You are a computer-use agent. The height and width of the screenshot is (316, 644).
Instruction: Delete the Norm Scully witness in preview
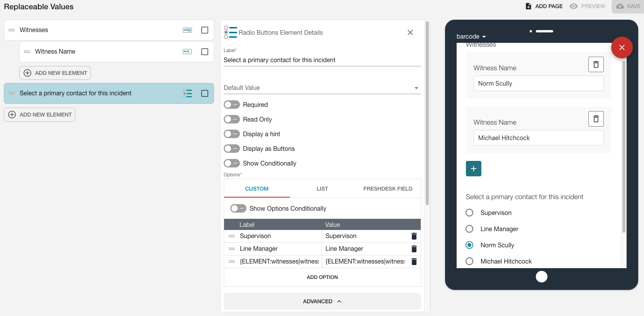(x=596, y=64)
